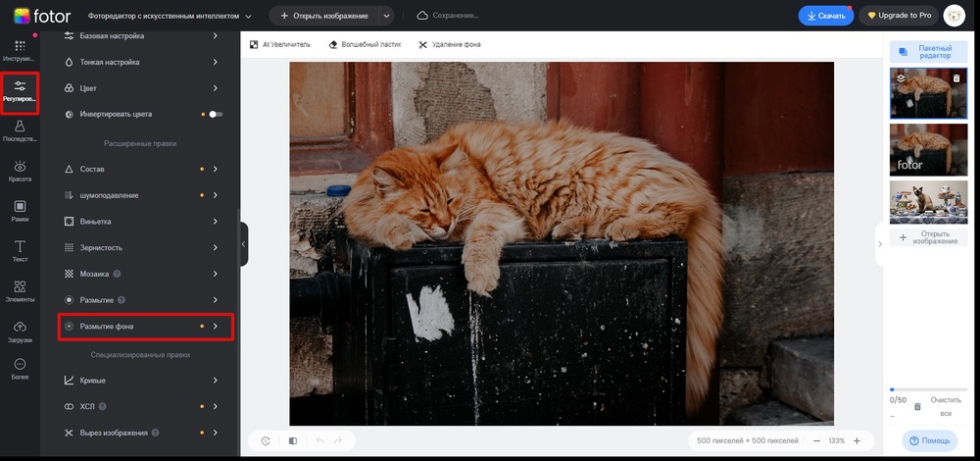Viewport: 980px width, 461px height.
Task: Click the zoom in plus icon
Action: point(857,440)
